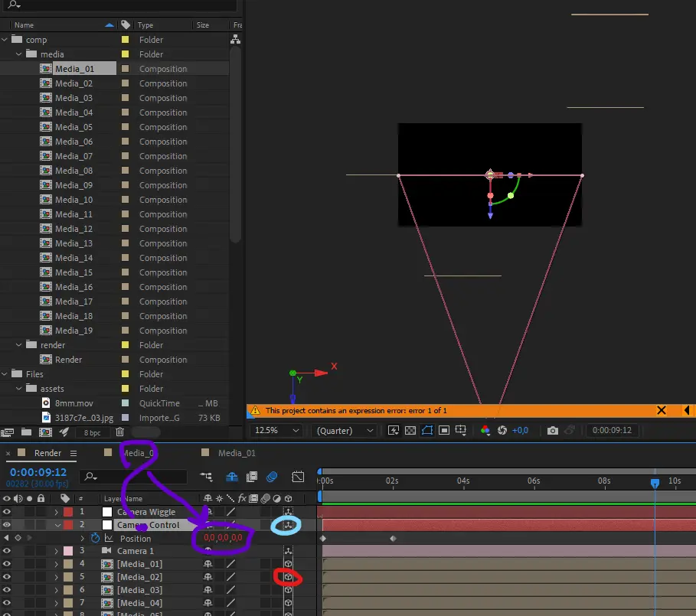Viewport: 696px width, 616px height.
Task: Switch to the rightmost Media_01 timeline tab
Action: [237, 453]
